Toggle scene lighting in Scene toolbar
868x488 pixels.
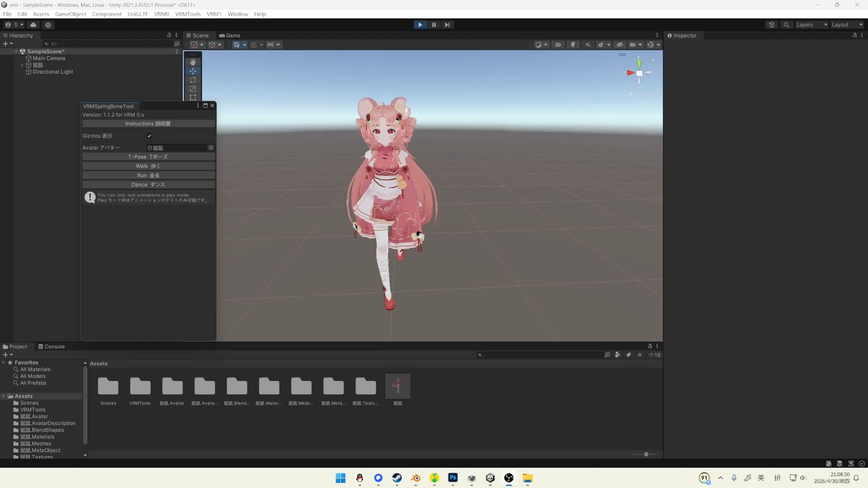tap(573, 45)
